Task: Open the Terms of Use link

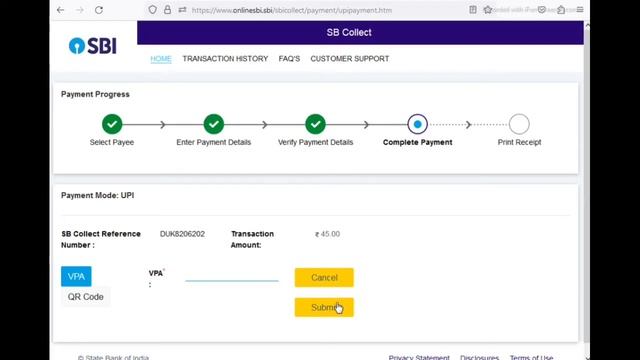Action: point(531,357)
